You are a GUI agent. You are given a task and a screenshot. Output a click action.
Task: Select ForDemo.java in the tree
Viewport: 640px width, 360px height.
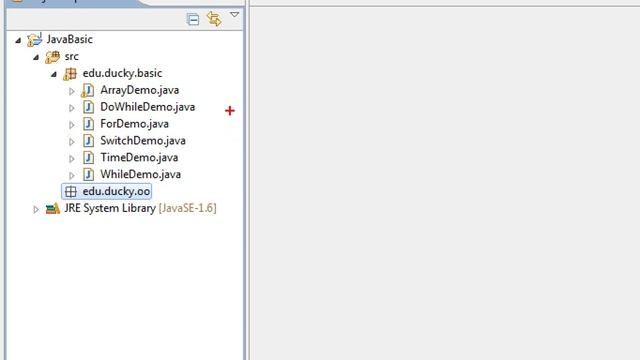coord(134,124)
